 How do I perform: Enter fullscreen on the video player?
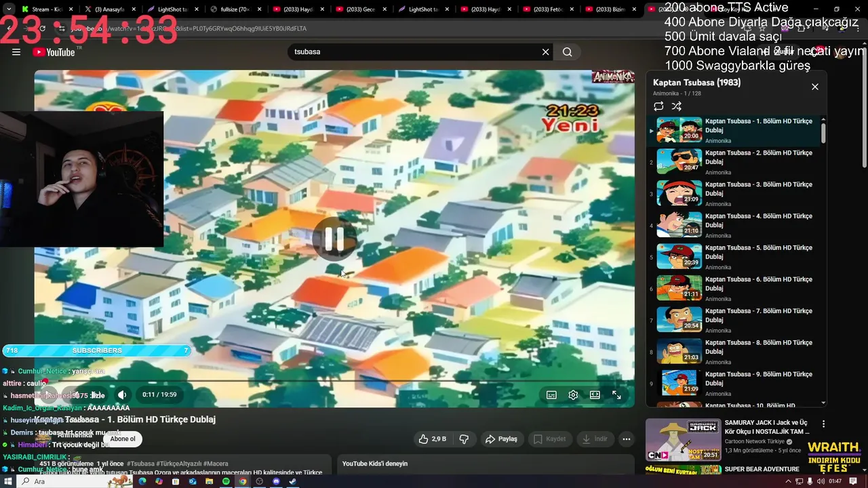[616, 394]
